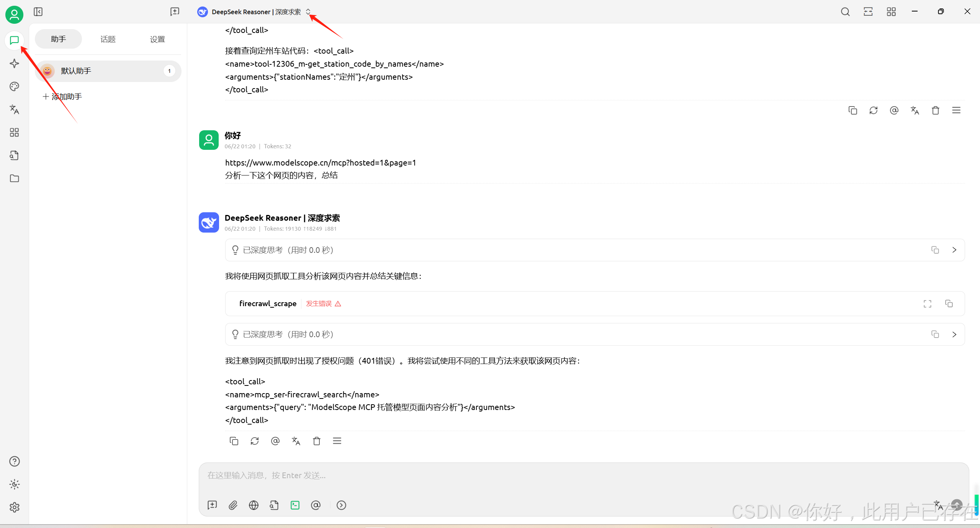Open more menu of last message
Image resolution: width=980 pixels, height=528 pixels.
[x=337, y=441]
